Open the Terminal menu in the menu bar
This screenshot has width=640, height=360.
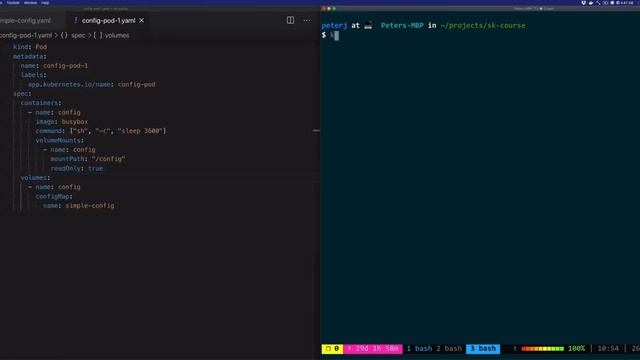[13, 2]
